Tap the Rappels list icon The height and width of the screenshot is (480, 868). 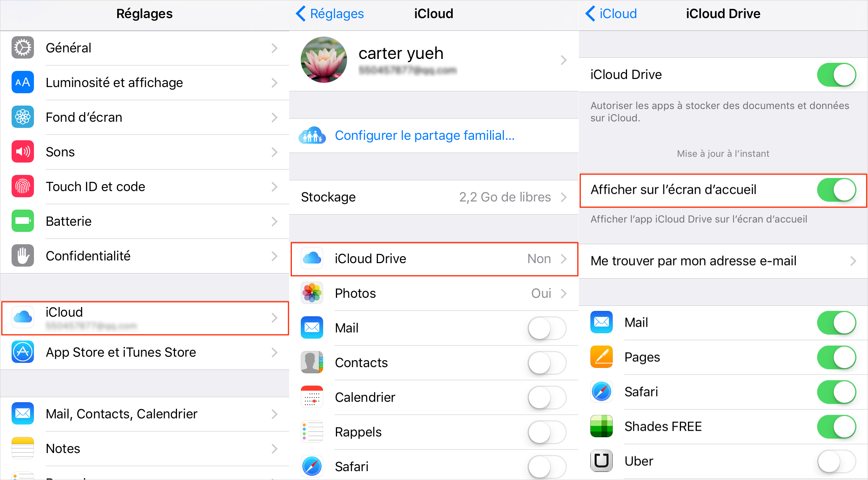312,432
